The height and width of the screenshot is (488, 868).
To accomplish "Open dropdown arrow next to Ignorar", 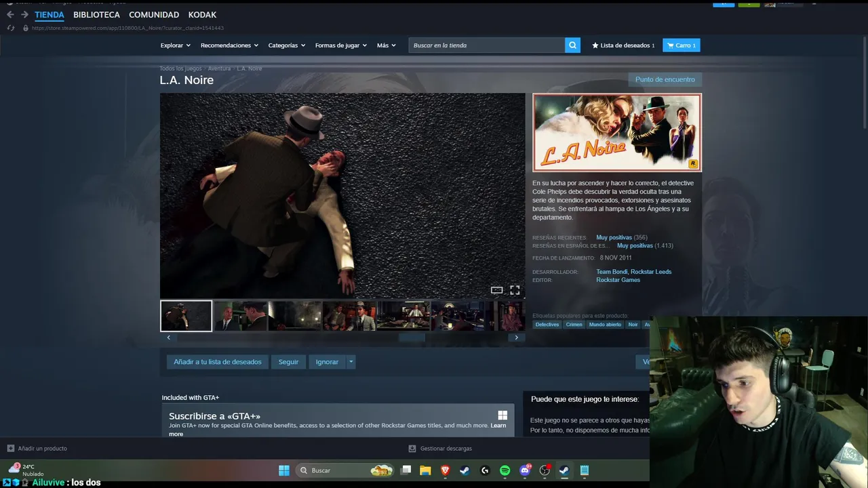I will click(351, 362).
